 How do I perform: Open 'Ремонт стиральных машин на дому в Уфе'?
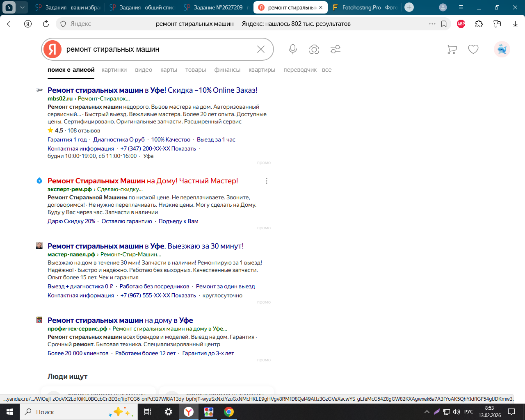click(120, 320)
